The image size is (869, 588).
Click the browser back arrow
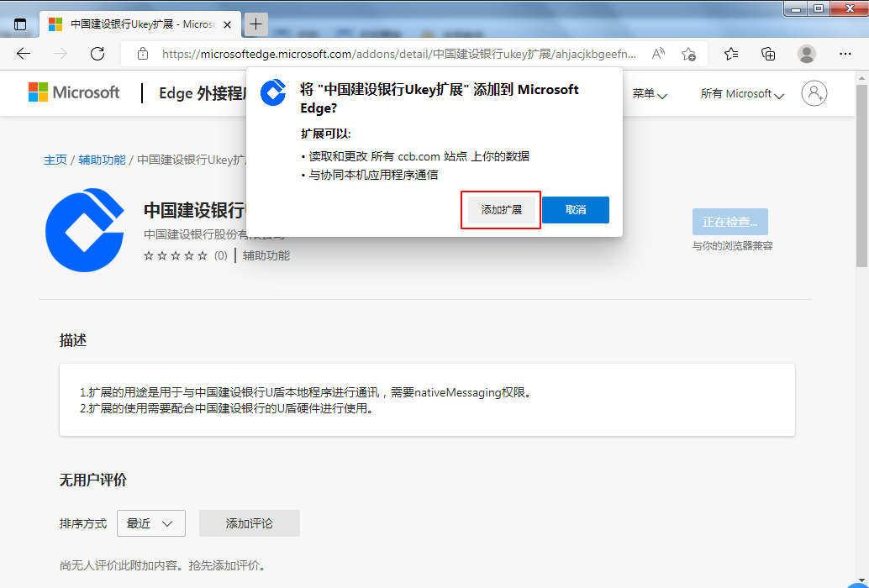click(24, 54)
